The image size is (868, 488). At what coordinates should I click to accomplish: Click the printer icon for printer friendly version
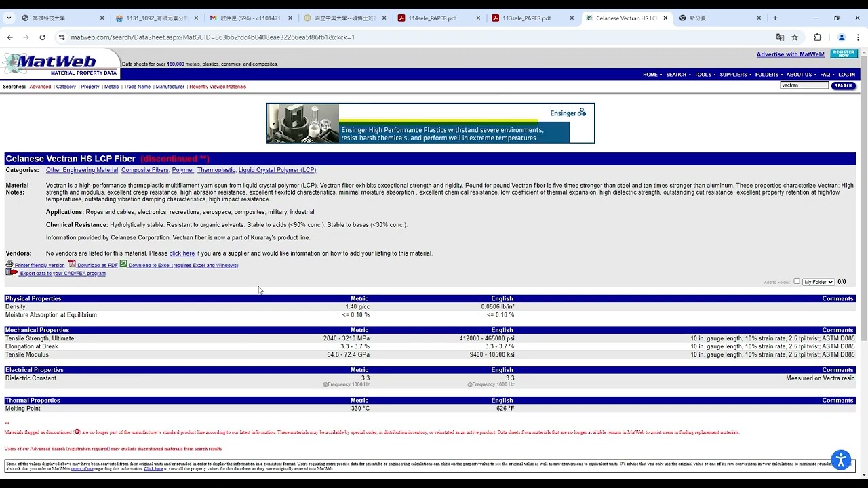[x=9, y=264]
